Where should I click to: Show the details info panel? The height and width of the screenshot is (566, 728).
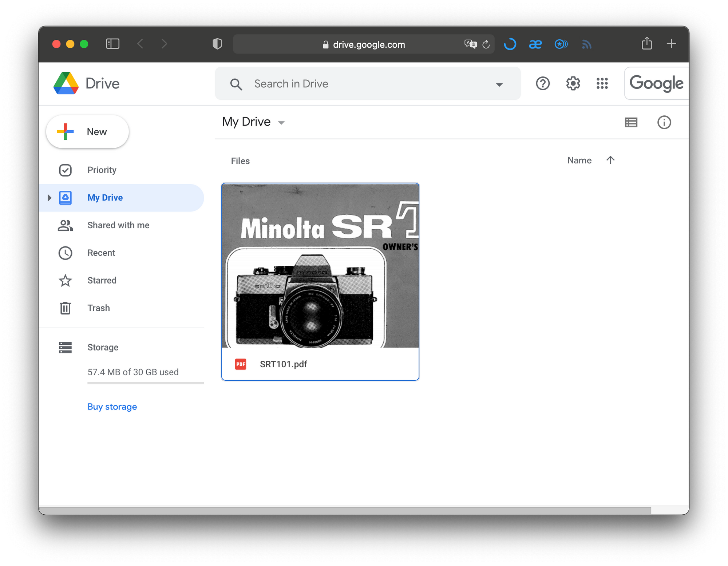[x=664, y=122]
